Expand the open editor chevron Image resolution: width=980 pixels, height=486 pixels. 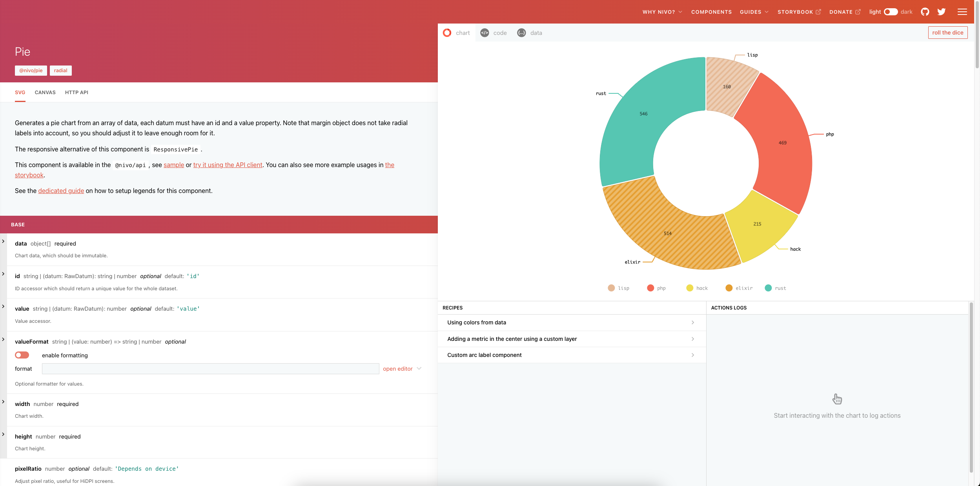pos(419,369)
